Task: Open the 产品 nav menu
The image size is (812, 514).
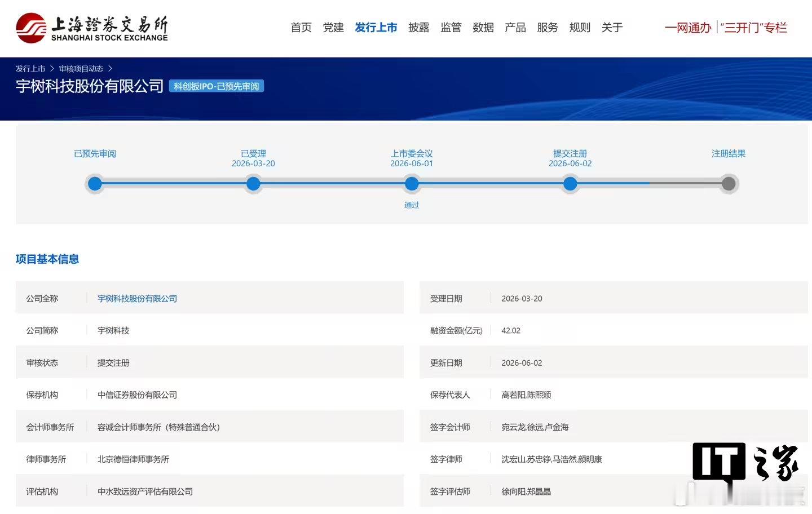Action: [515, 28]
